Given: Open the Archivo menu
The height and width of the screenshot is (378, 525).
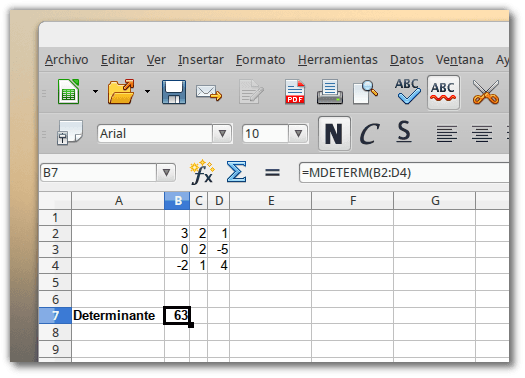Looking at the screenshot, I should (67, 60).
